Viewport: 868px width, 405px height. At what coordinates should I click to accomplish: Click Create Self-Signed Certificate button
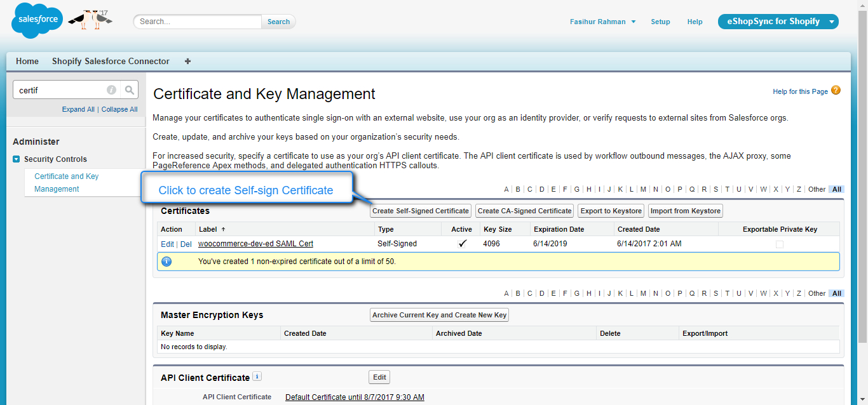coord(421,211)
